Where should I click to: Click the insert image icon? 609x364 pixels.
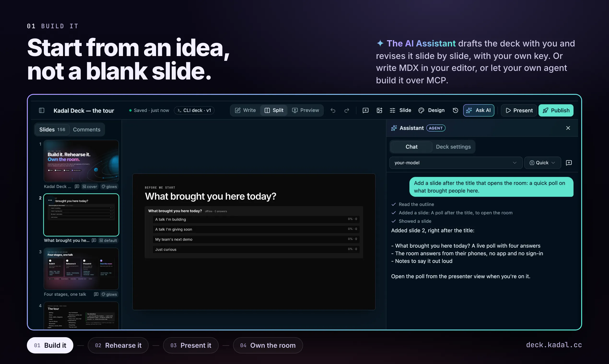coord(379,110)
